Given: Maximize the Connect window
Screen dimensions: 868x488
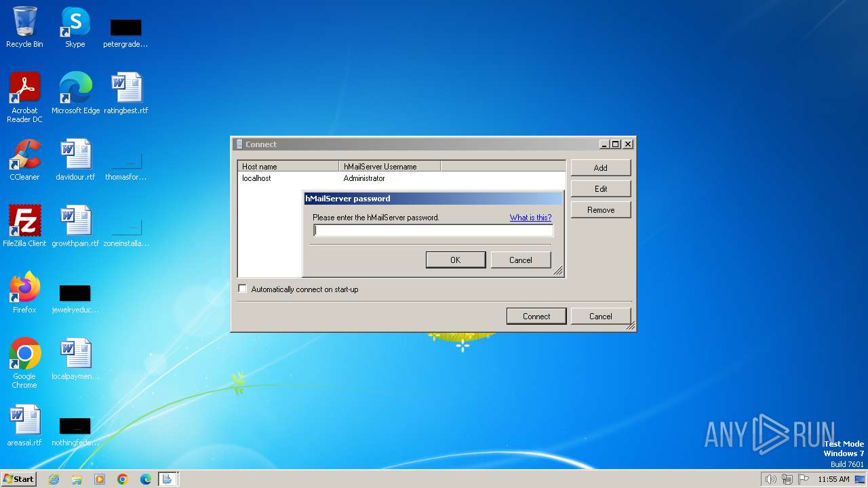Looking at the screenshot, I should 616,144.
